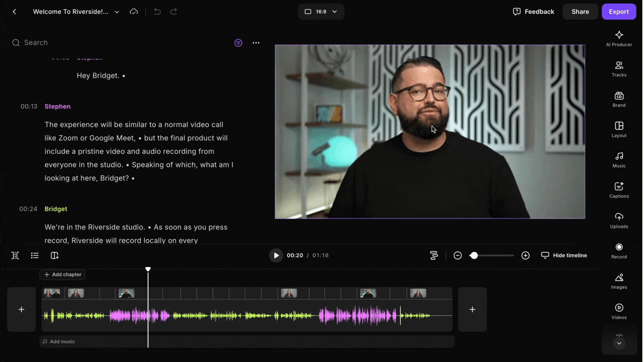Toggle the chapters list view
The image size is (644, 362).
35,256
